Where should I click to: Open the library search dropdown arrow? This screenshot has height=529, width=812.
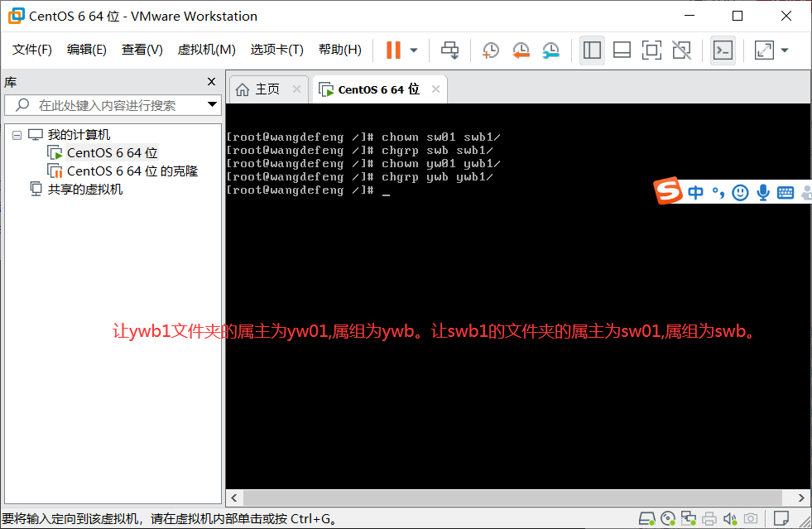[x=213, y=104]
